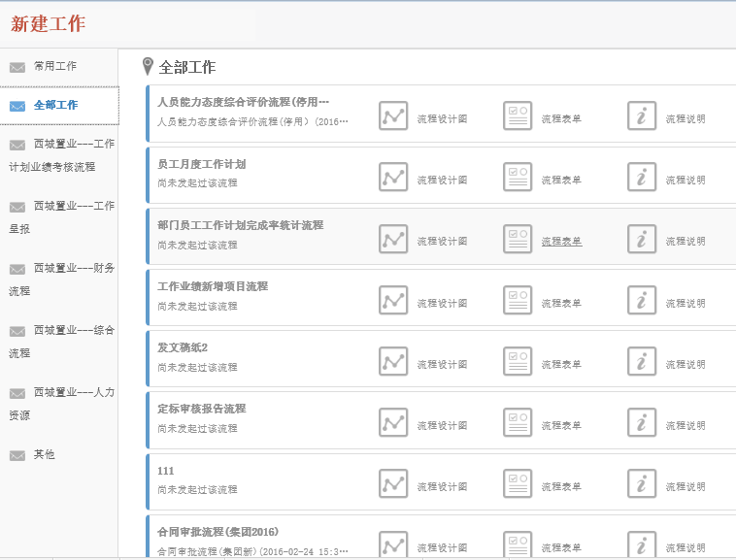Viewport: 736px width, 560px height.
Task: Click 流程说明 text for 发文稿纸2
Action: pyautogui.click(x=686, y=364)
